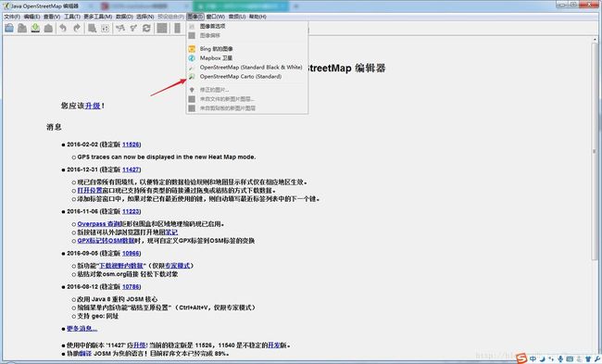602x364 pixels.
Task: Toggle the 中 Chinese input mode indicator
Action: pos(533,359)
